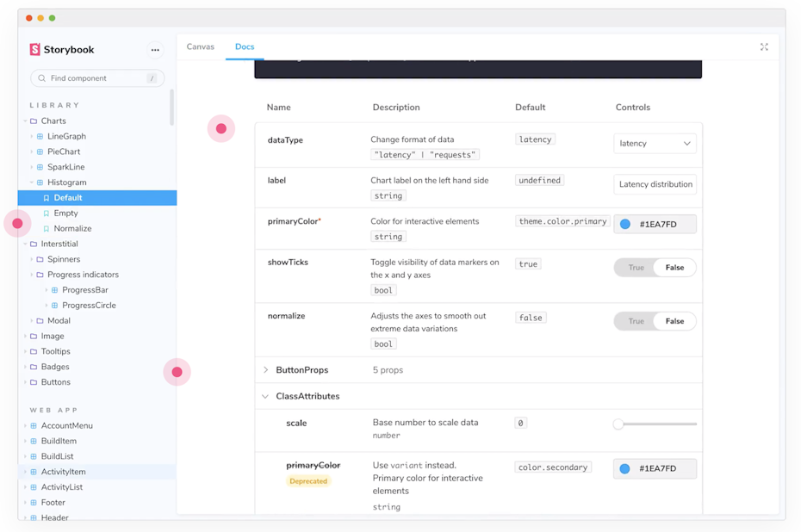Switch normalize toggle to False
The width and height of the screenshot is (801, 532).
pyautogui.click(x=674, y=321)
